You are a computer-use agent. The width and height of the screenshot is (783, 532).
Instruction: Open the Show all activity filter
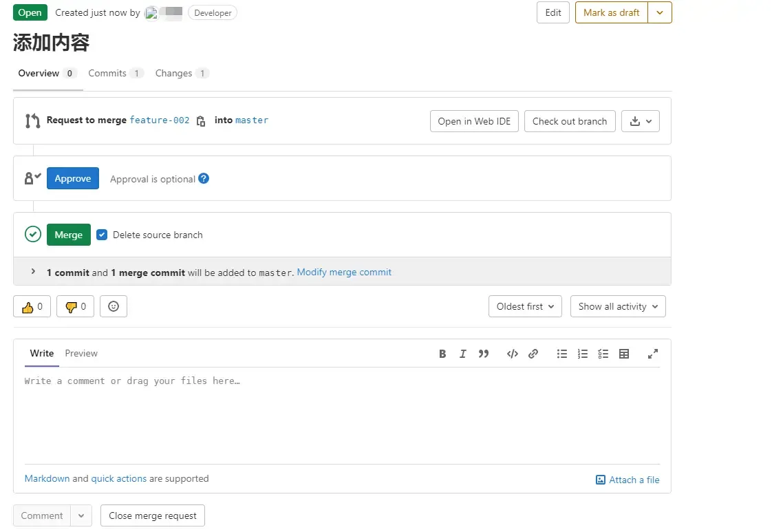[617, 307]
